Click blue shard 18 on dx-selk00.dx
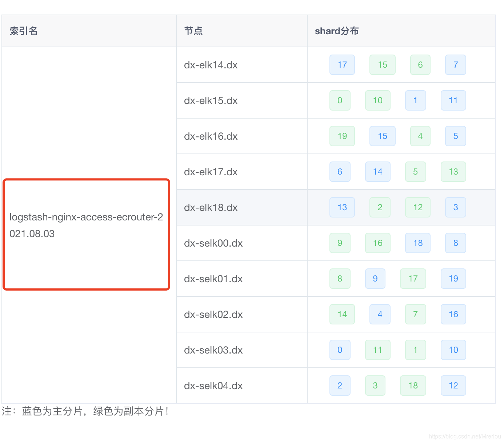 [418, 243]
